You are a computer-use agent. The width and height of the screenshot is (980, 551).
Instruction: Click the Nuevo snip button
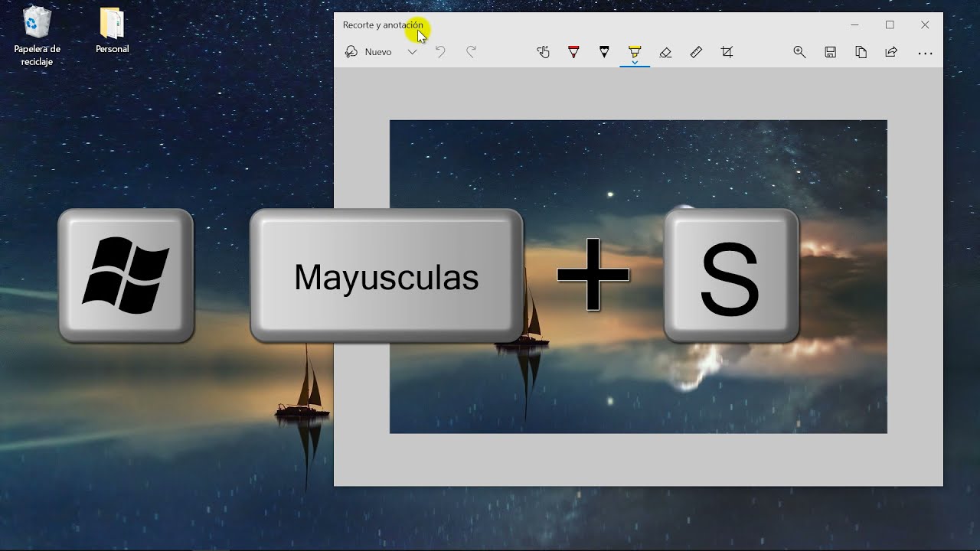pos(369,52)
